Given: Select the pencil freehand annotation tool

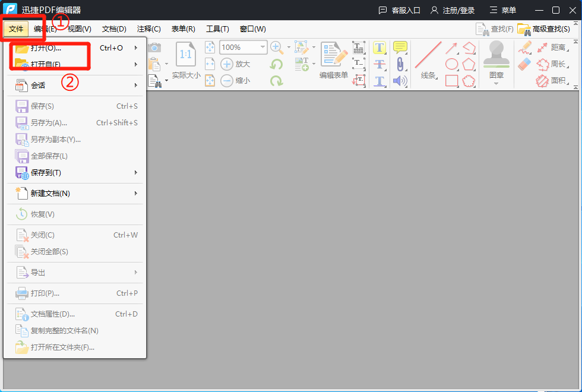Looking at the screenshot, I should click(x=524, y=49).
